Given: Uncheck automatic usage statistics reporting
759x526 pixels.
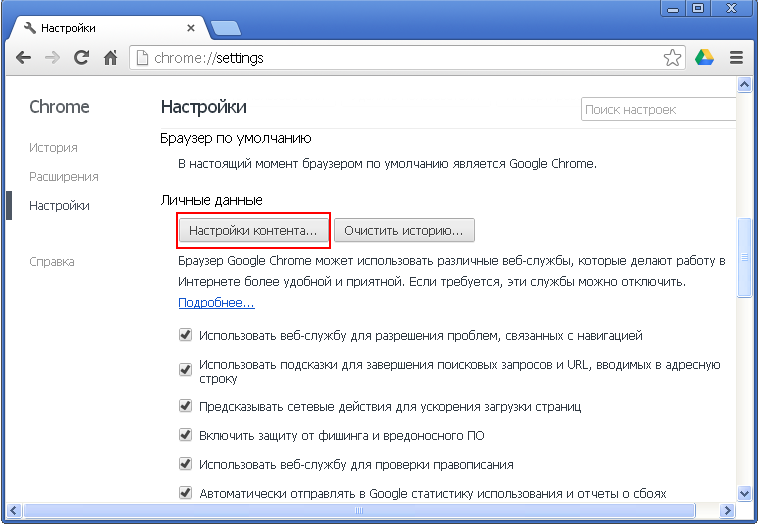Looking at the screenshot, I should click(x=185, y=493).
